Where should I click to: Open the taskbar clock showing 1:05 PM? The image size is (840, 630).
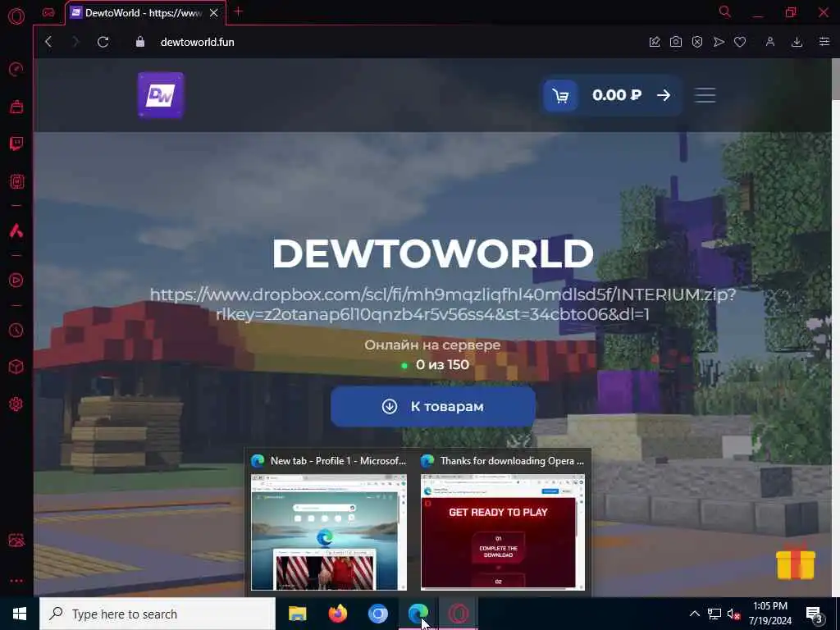click(x=769, y=614)
